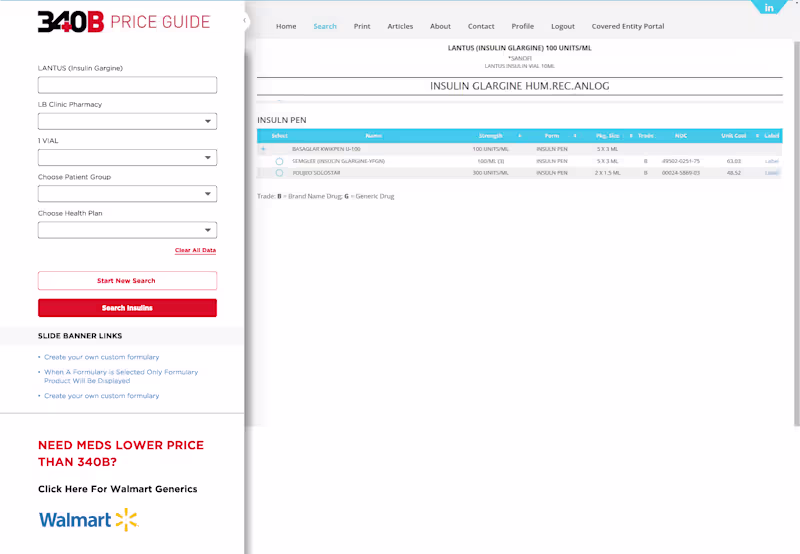
Task: Click the Select column header
Action: point(280,136)
